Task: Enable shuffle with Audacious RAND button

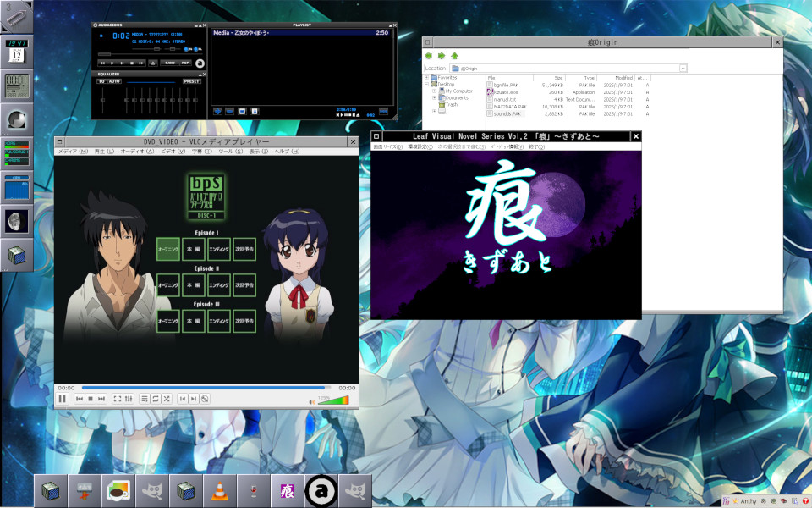Action: (170, 63)
